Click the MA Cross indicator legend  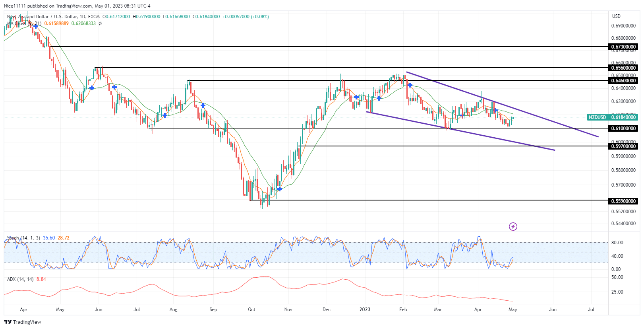click(24, 23)
